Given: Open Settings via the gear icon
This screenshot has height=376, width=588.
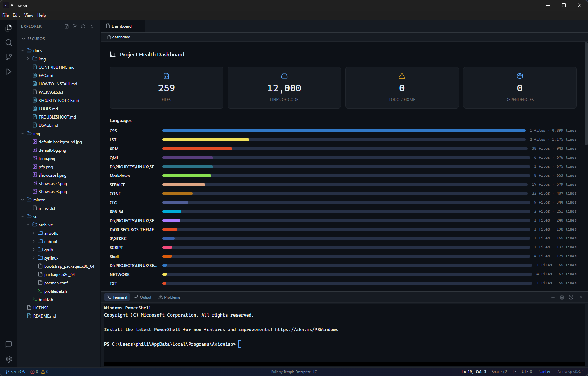Looking at the screenshot, I should coord(8,359).
